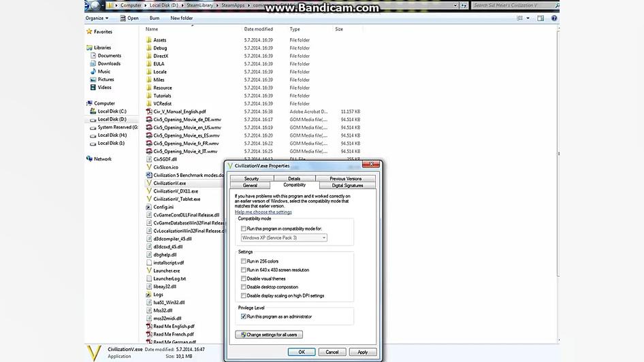Open the address bar history dropdown
644x362 pixels.
click(455, 5)
